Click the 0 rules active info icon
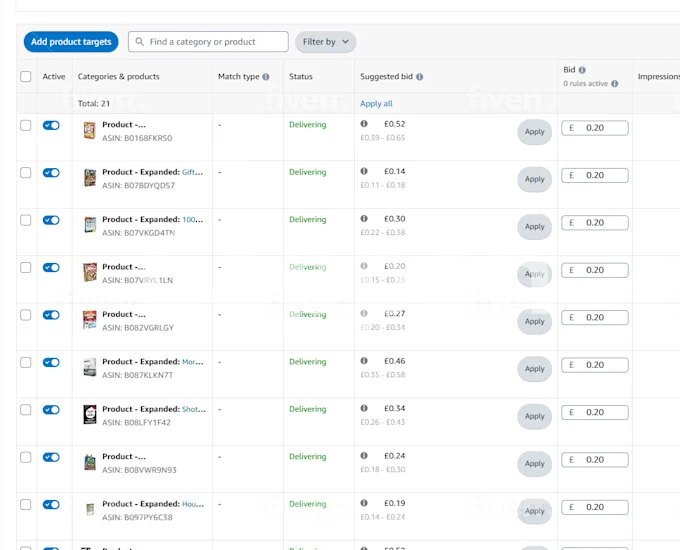680x550 pixels. pos(613,84)
